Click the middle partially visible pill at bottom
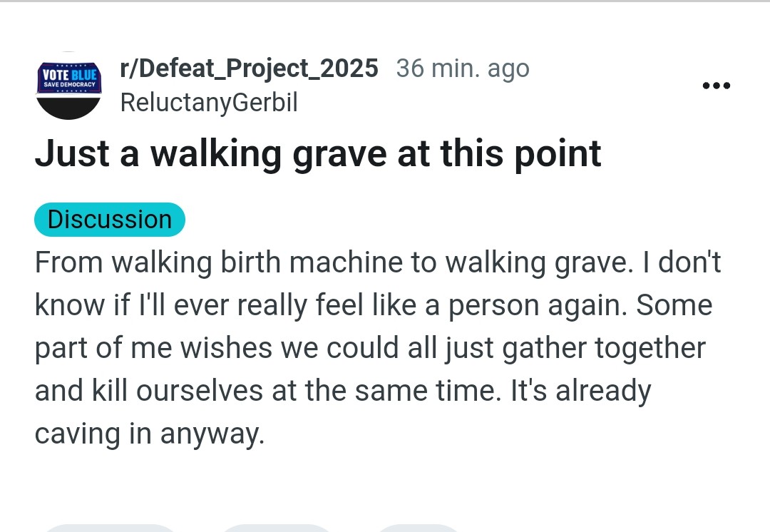This screenshot has height=532, width=770. [277, 528]
